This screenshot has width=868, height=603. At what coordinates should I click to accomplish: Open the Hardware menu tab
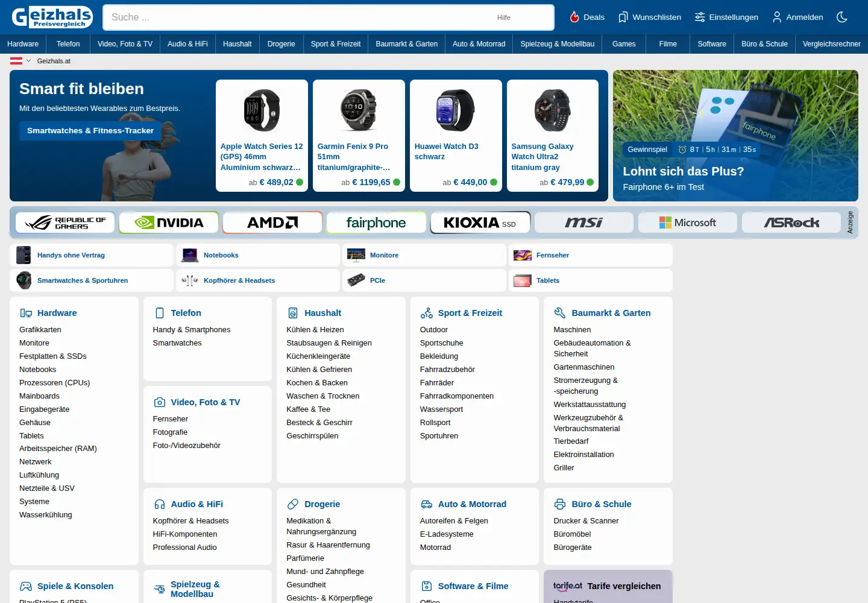click(x=23, y=44)
